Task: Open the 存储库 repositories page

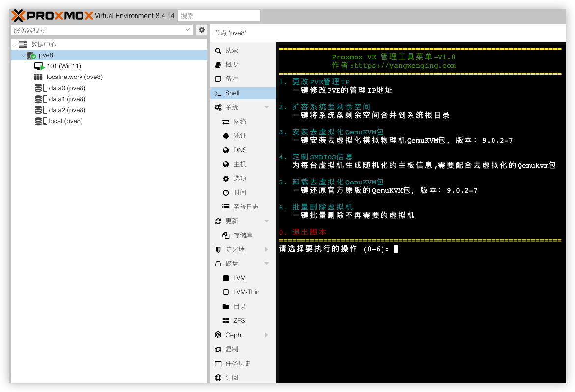Action: coord(243,235)
